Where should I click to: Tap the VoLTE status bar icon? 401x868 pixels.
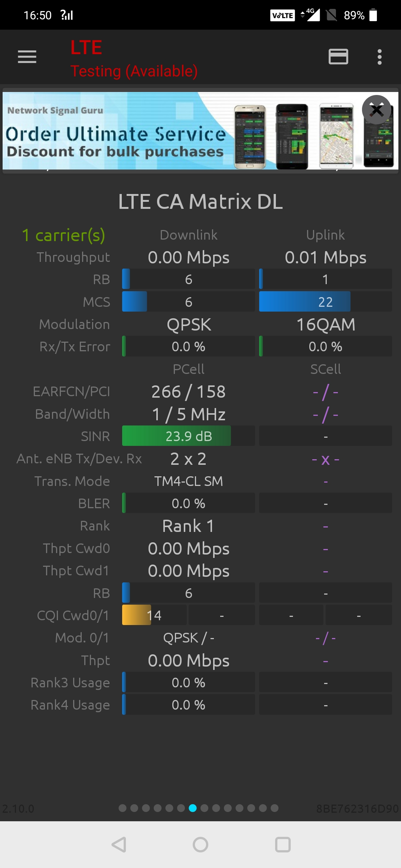282,15
